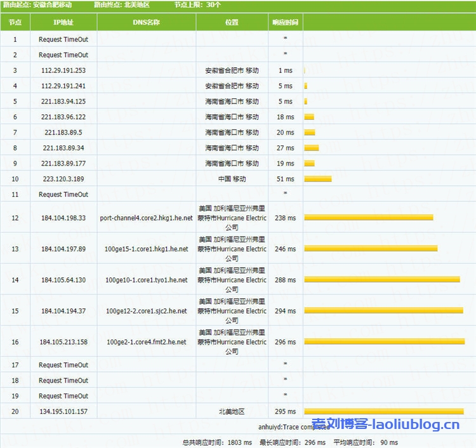Click DNS name 100ge12-2.core1.sjc2.he.net
The width and height of the screenshot is (476, 448).
point(147,311)
